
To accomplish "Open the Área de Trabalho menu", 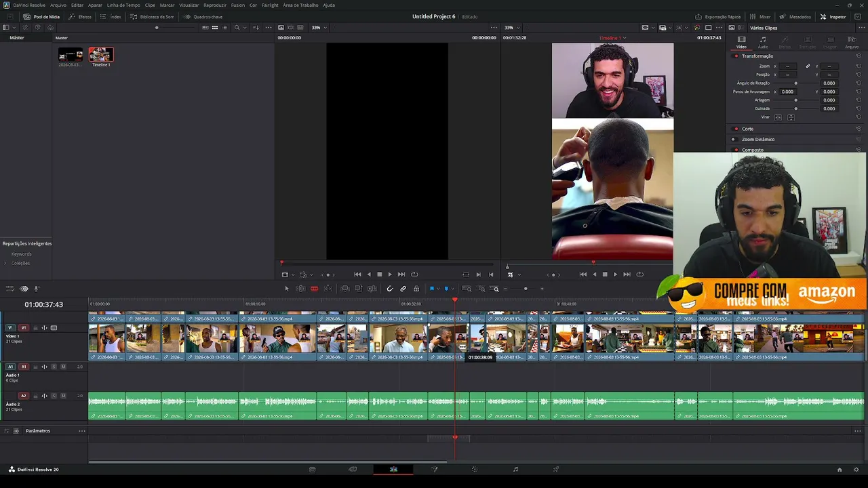I will click(x=301, y=5).
